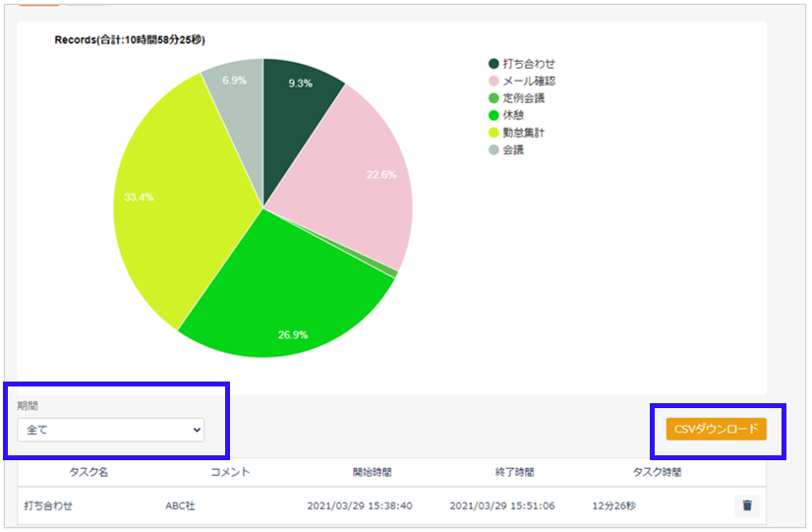Image resolution: width=812 pixels, height=532 pixels.
Task: Toggle メール確認 legend item
Action: 521,81
